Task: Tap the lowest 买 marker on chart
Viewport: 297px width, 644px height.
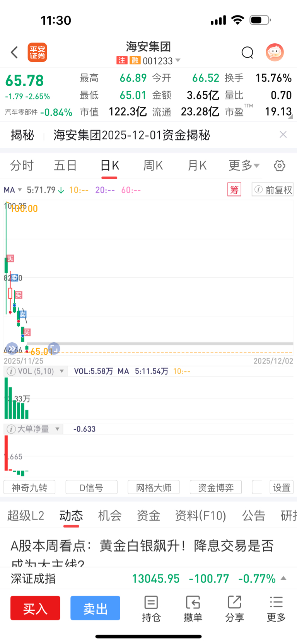Action: [27, 332]
